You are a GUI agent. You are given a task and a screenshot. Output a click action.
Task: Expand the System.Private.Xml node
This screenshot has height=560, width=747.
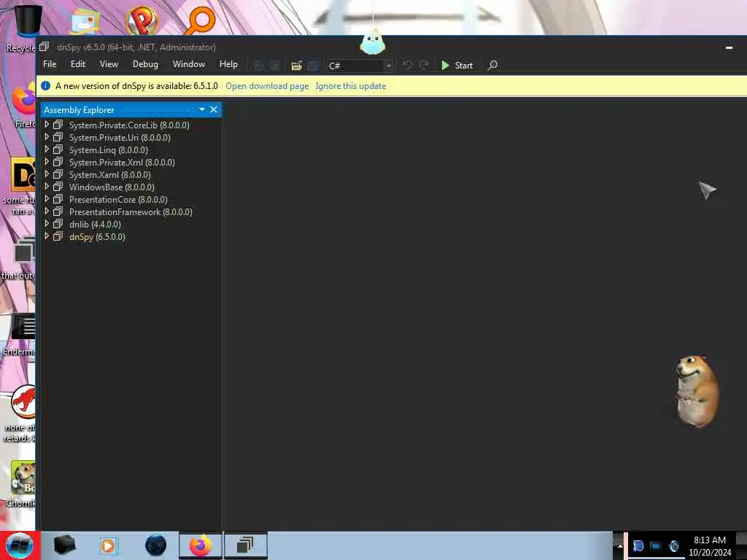(x=47, y=161)
